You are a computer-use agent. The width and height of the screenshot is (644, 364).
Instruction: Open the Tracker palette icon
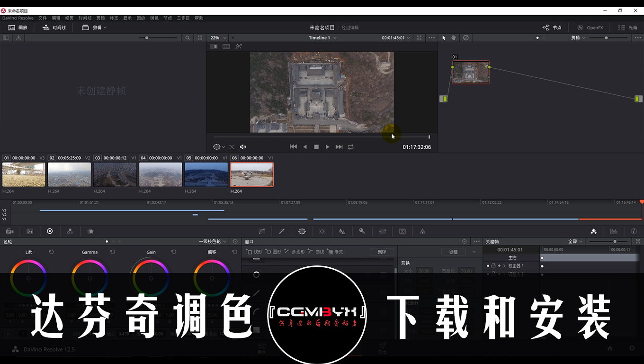(322, 231)
